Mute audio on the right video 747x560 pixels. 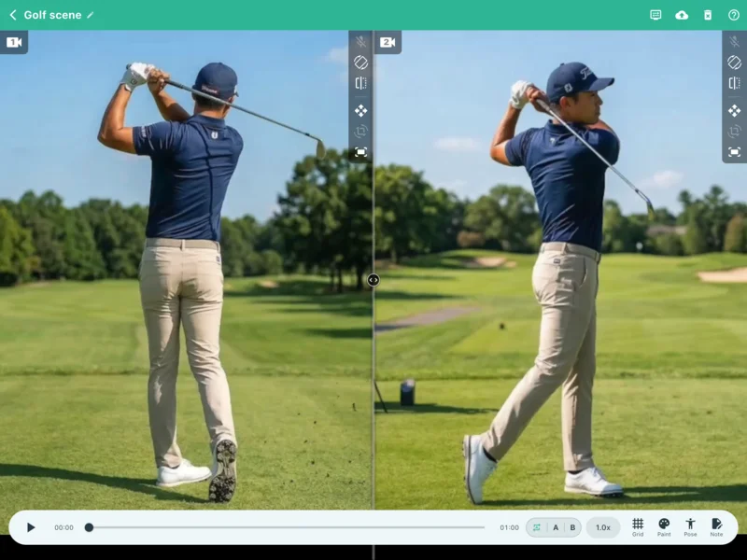coord(736,42)
